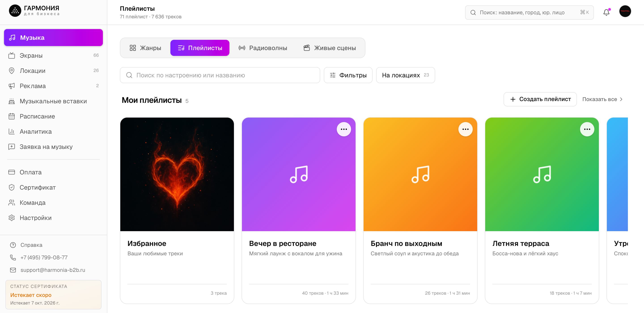This screenshot has width=644, height=313.
Task: Go to Локации section
Action: tap(53, 71)
